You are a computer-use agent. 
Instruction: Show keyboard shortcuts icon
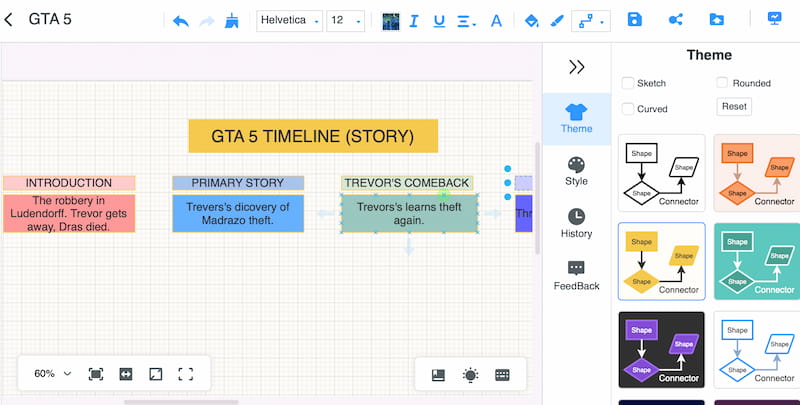502,375
